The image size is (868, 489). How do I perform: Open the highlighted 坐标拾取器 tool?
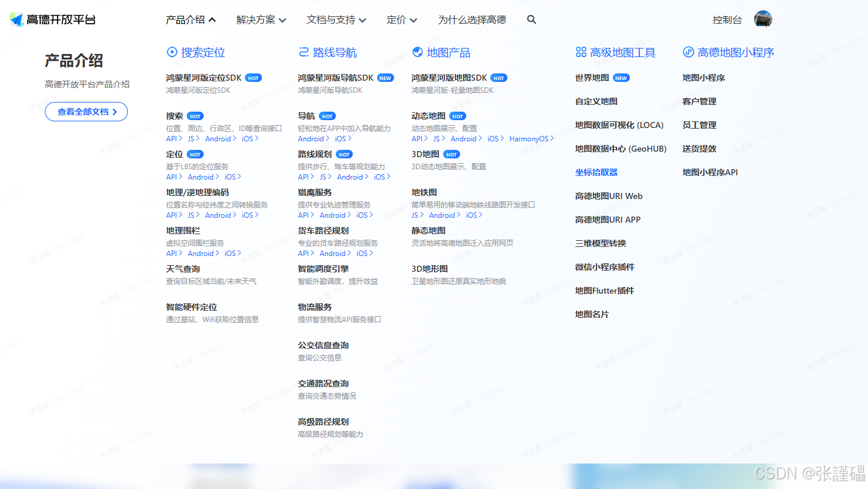[596, 172]
